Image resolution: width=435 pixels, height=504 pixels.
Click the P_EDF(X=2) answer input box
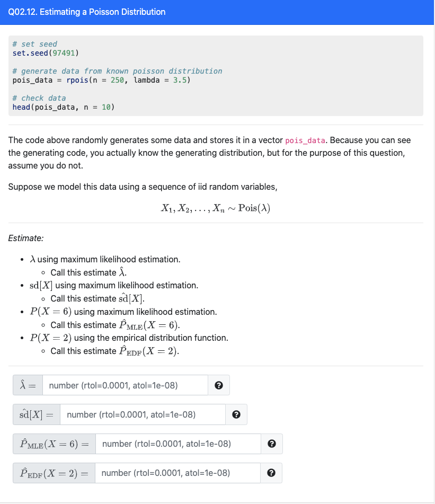pos(177,473)
